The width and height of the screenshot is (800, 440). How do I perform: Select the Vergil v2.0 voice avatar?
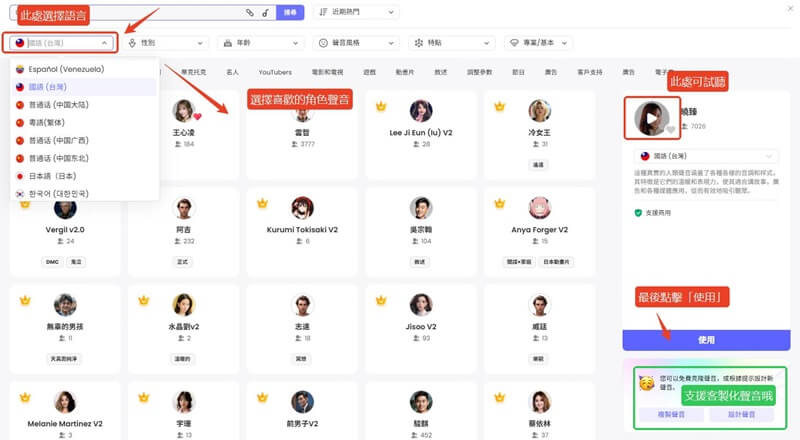[x=65, y=209]
